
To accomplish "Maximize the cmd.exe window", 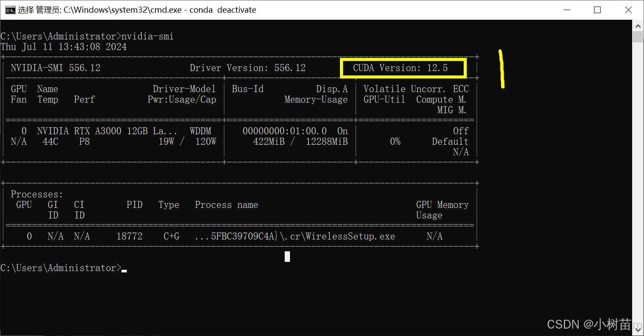I will click(597, 10).
